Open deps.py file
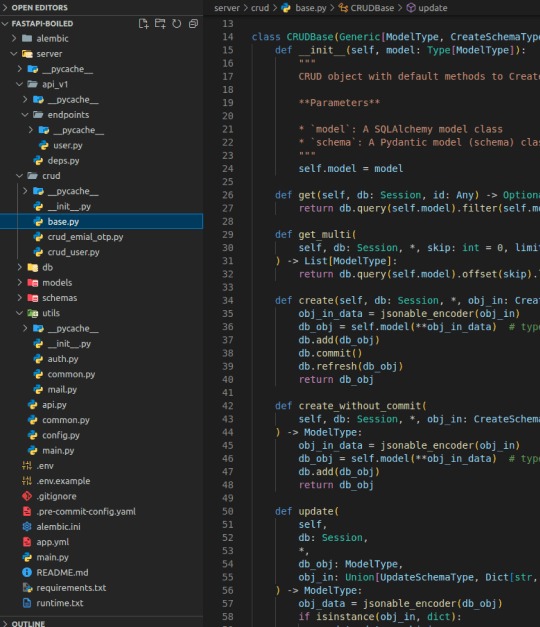The image size is (540, 627). pyautogui.click(x=64, y=160)
